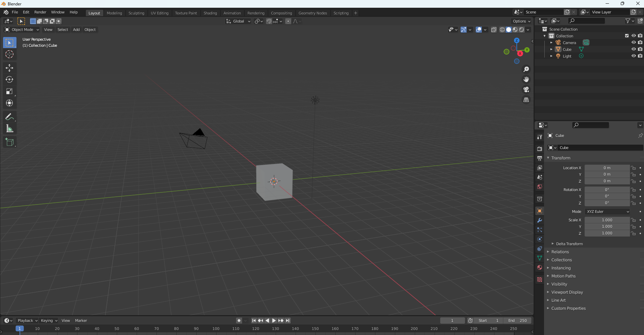Select the Scale tool

point(9,91)
